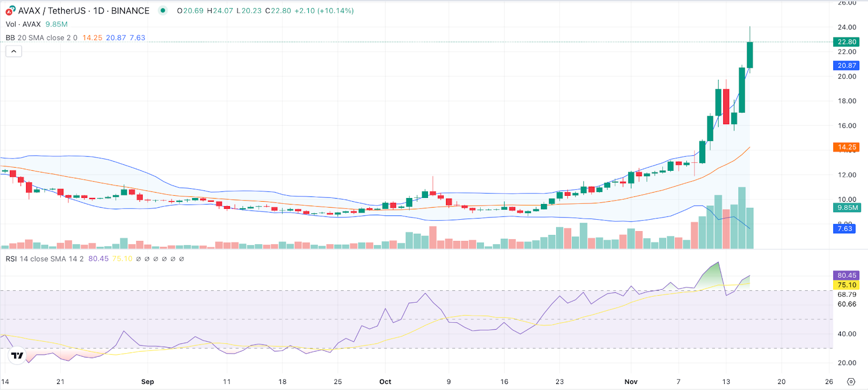The height and width of the screenshot is (390, 868).
Task: Click the RSI value label 80.45
Action: click(x=846, y=276)
